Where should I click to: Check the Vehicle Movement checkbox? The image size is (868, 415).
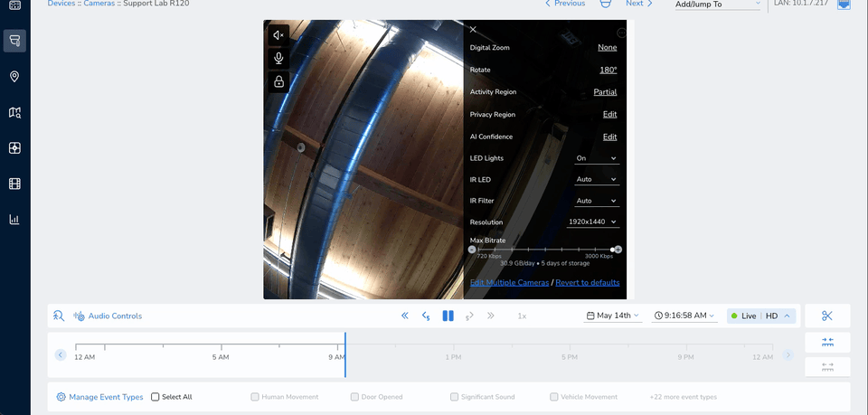click(553, 397)
